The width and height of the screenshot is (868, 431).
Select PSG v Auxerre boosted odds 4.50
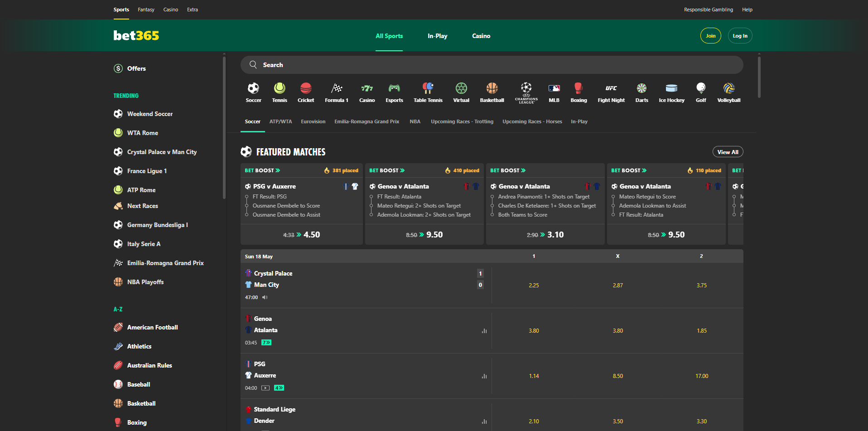pos(302,235)
